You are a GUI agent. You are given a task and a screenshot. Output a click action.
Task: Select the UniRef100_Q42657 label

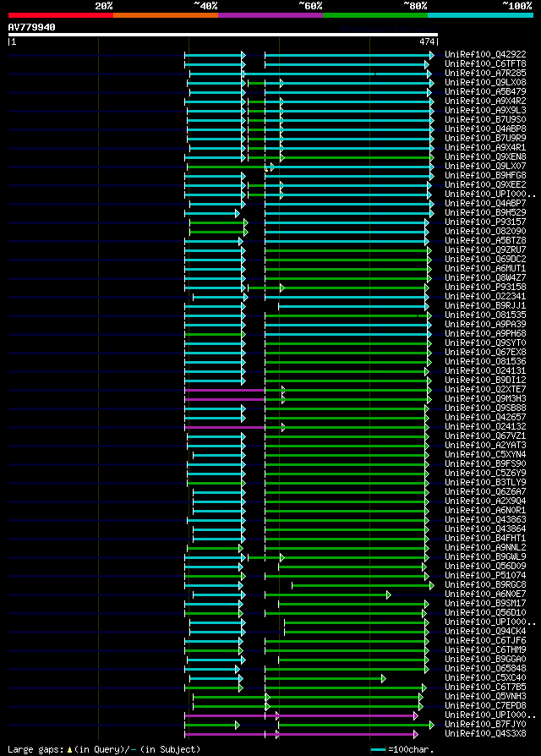485,418
